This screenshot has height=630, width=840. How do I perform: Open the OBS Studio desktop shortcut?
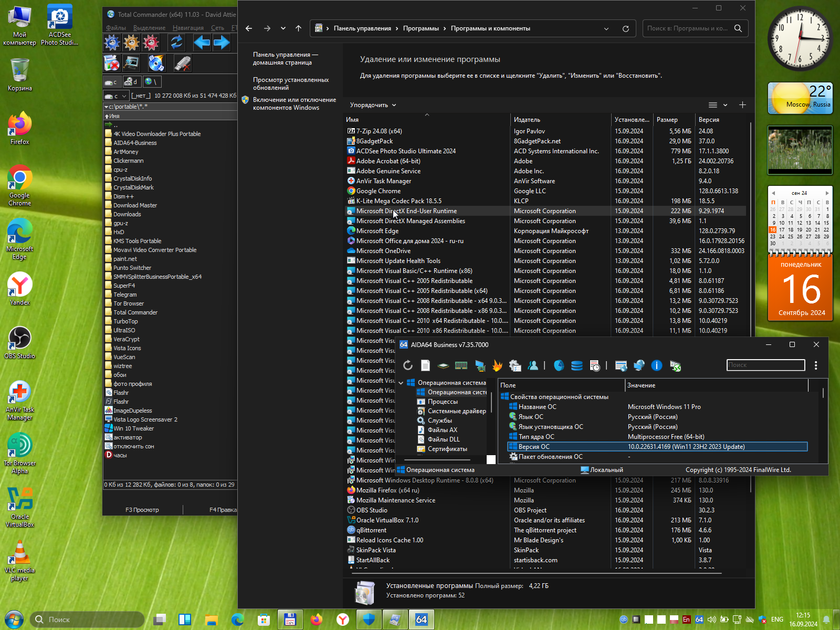(19, 342)
